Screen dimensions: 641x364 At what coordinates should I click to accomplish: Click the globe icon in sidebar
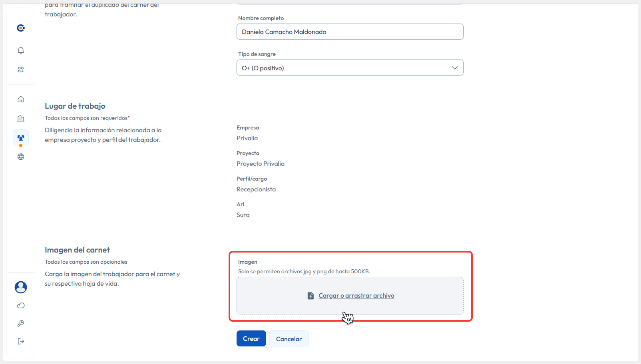point(21,157)
